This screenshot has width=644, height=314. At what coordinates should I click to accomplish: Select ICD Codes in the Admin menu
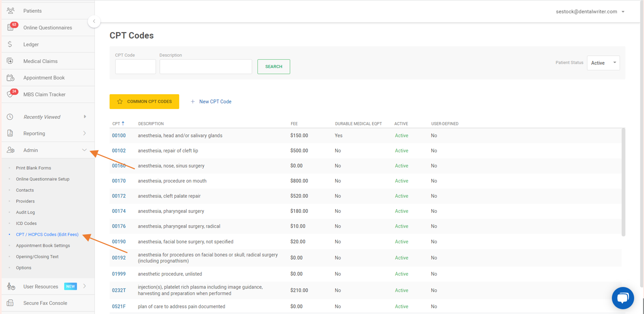point(26,224)
